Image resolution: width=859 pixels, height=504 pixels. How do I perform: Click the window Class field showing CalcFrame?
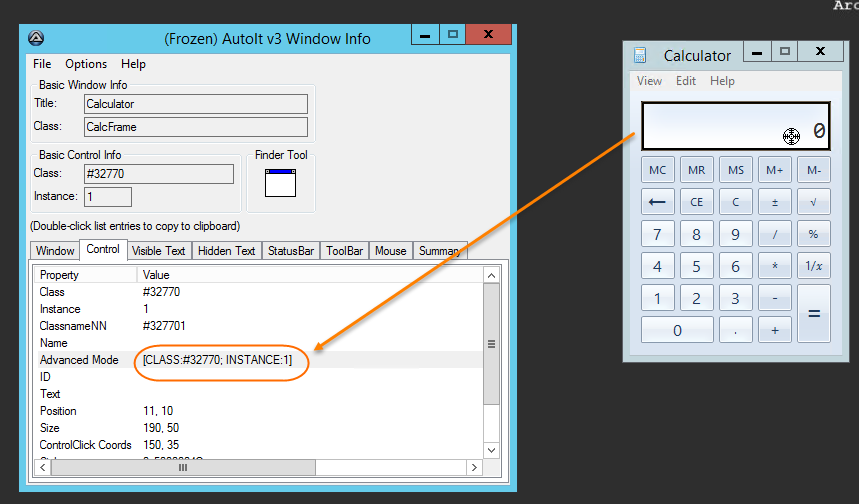196,127
